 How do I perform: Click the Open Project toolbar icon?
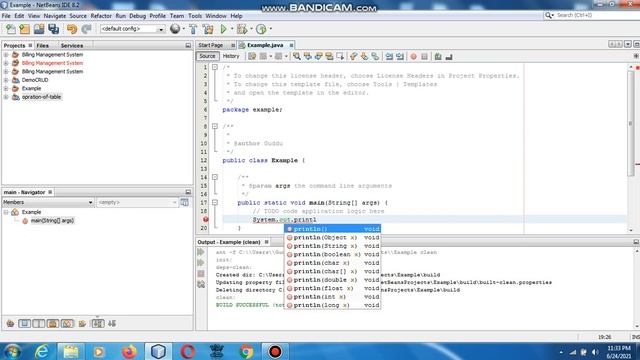click(x=39, y=29)
